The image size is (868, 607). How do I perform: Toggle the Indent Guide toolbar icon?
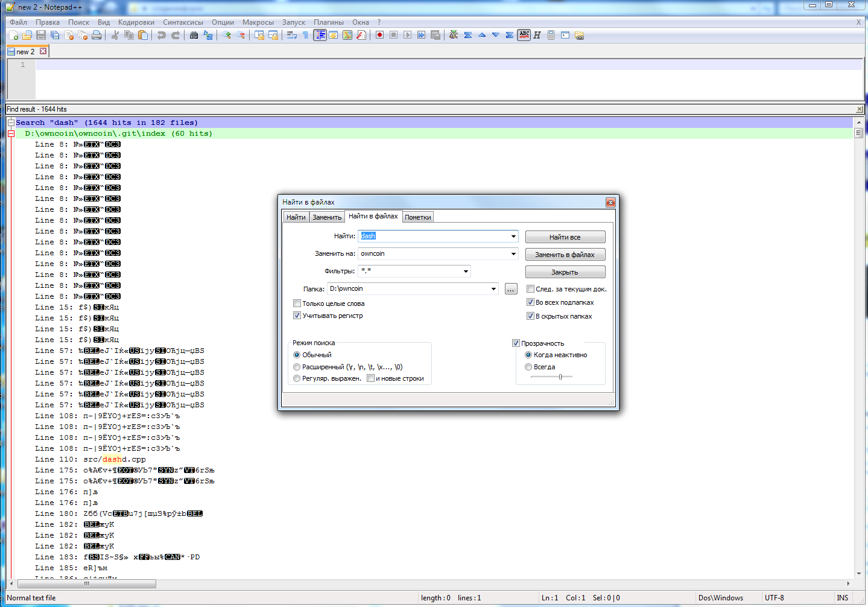pos(320,36)
